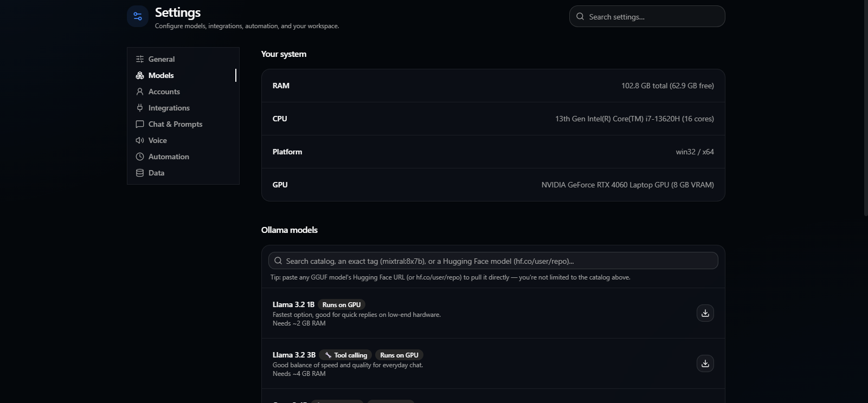Click the Your system heading
Image resolution: width=868 pixels, height=403 pixels.
point(284,54)
